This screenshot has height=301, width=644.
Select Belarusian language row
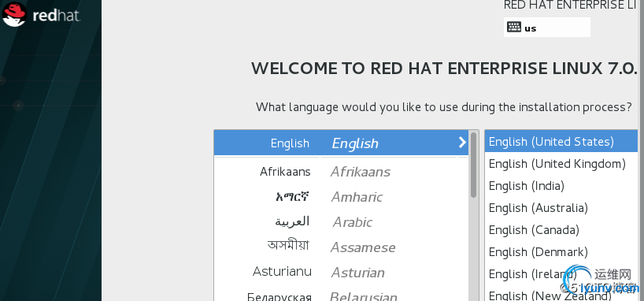[341, 295]
